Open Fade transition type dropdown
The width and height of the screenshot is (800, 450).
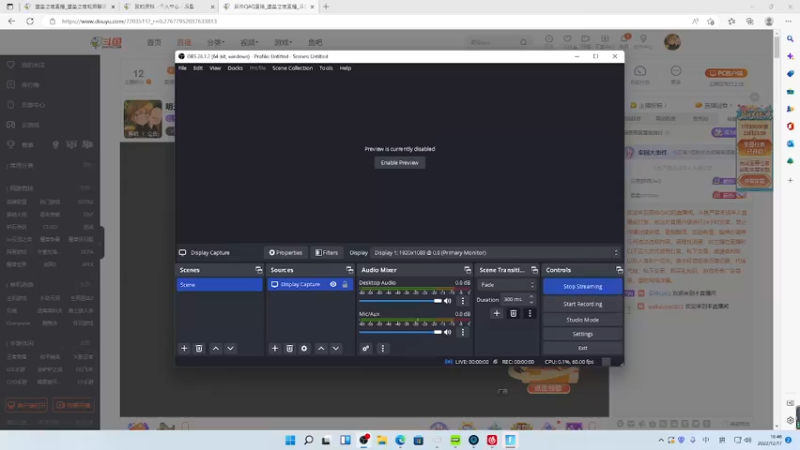507,285
